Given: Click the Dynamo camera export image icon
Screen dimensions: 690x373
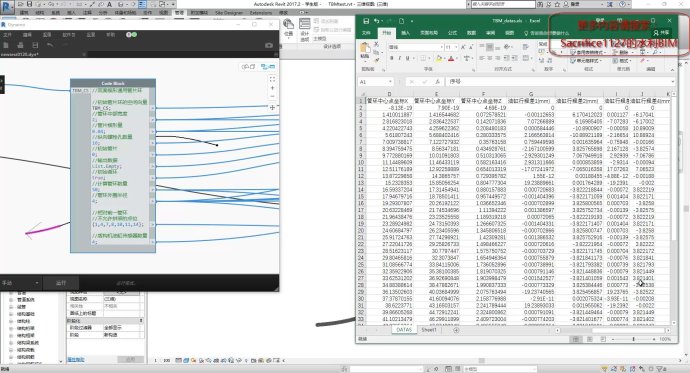Looking at the screenshot, I should click(269, 45).
